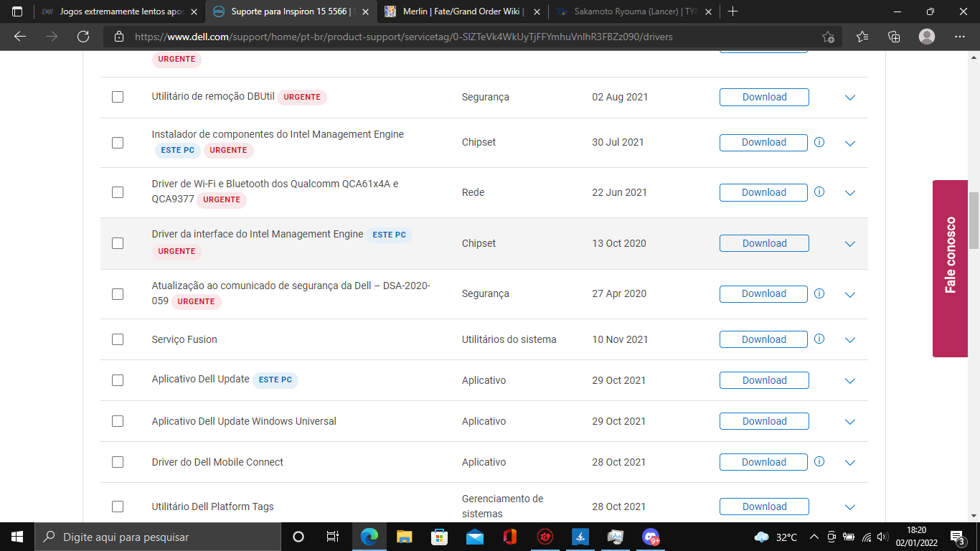Add this page to favorites
The image size is (980, 551).
coord(829,37)
